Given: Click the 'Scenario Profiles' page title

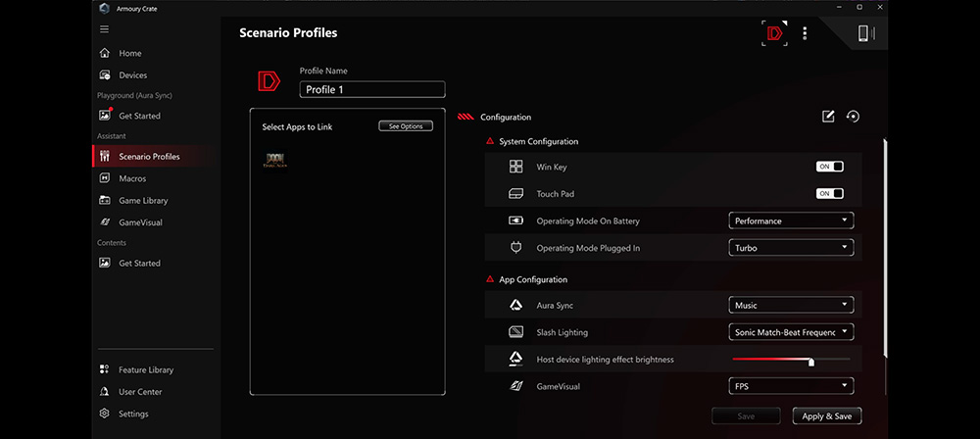Looking at the screenshot, I should pos(288,32).
